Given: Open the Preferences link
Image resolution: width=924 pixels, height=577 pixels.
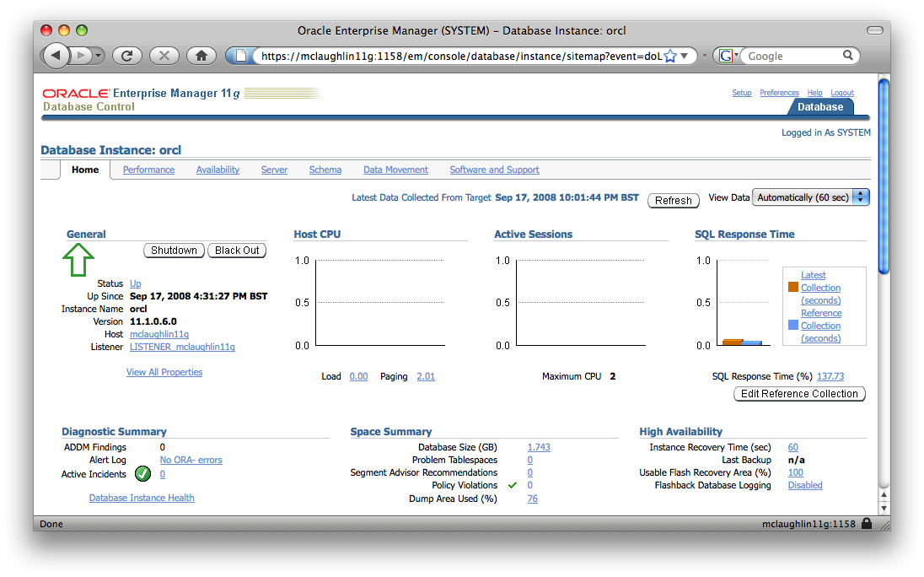Looking at the screenshot, I should pos(779,93).
